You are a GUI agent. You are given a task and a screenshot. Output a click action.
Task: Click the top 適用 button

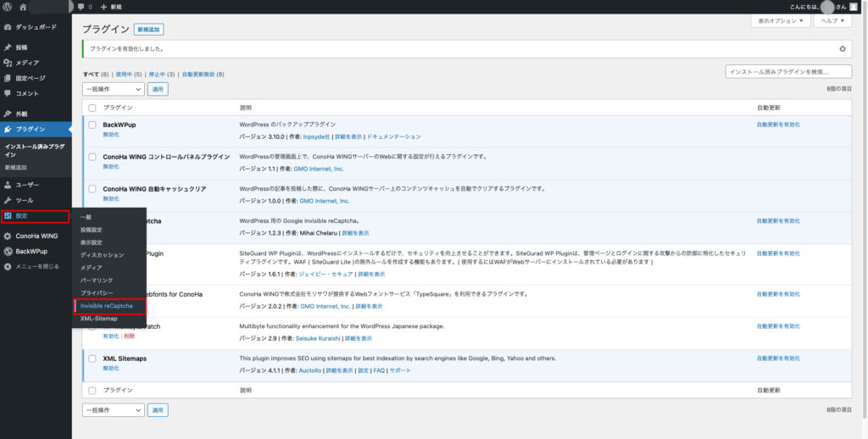158,89
